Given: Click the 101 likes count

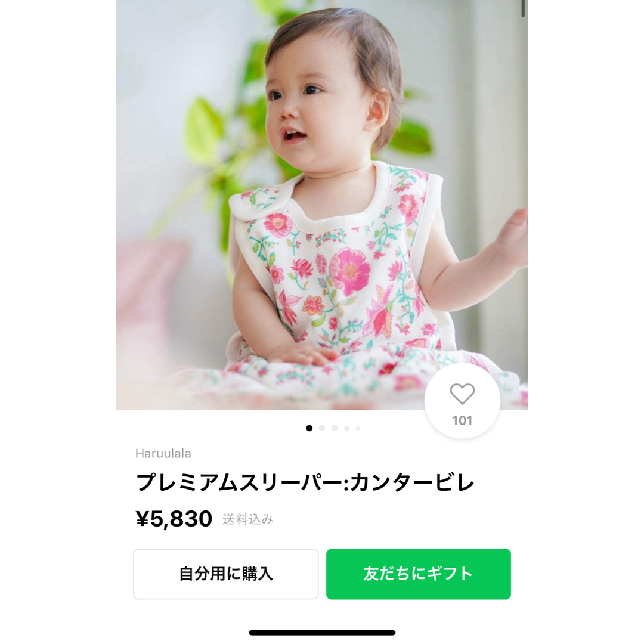Looking at the screenshot, I should (x=462, y=420).
